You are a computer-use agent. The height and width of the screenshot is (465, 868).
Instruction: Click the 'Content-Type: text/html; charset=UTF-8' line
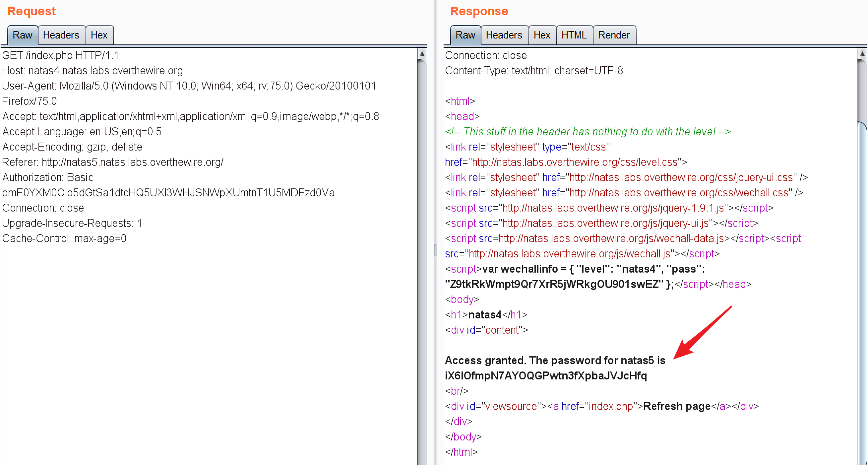coord(534,71)
